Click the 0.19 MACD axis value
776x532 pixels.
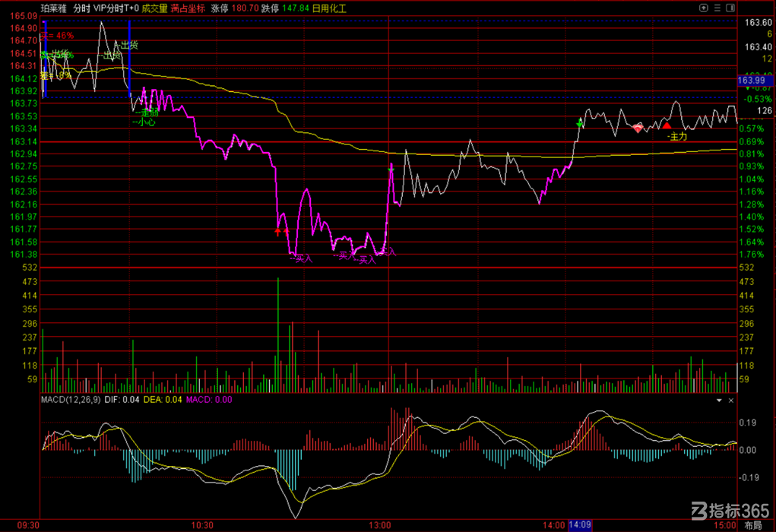(x=747, y=423)
